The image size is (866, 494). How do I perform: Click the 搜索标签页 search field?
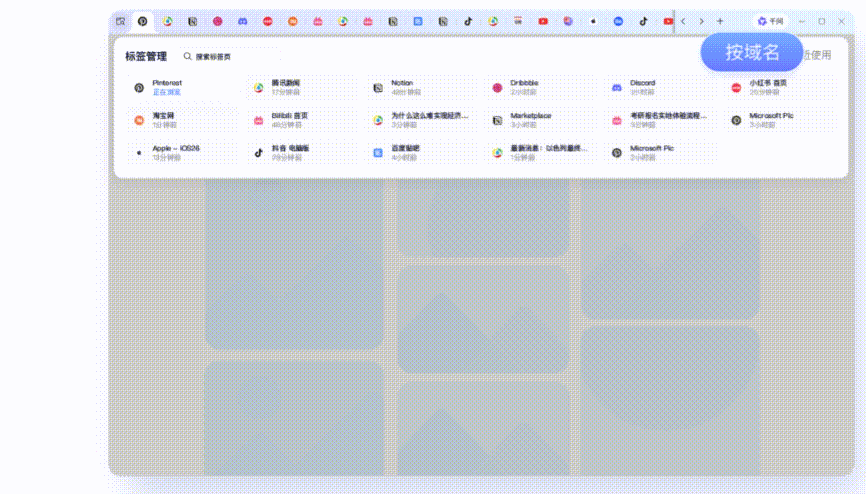[230, 56]
